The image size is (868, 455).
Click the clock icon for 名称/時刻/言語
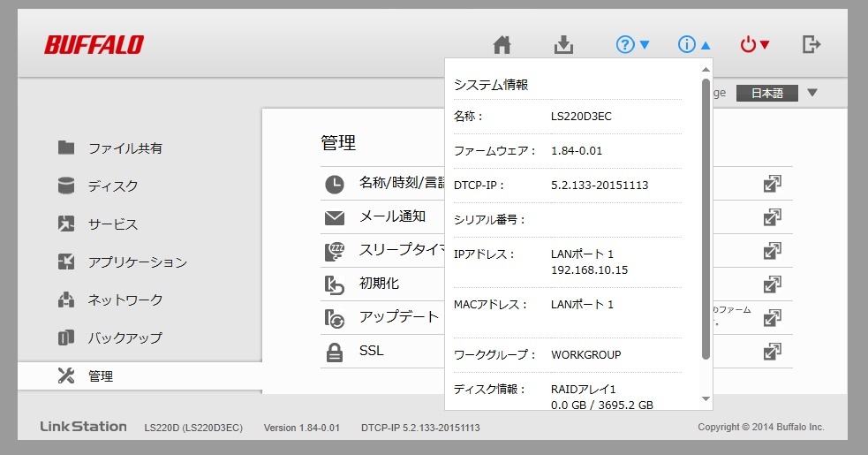(x=335, y=184)
